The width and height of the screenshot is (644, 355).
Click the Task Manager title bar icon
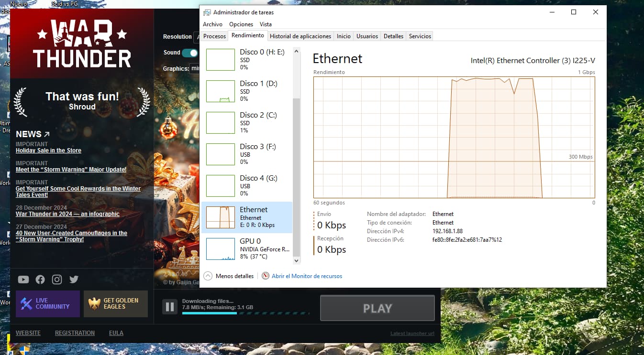[x=207, y=12]
